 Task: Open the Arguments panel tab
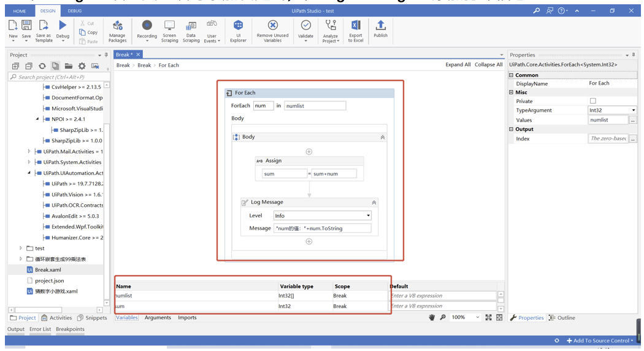[x=158, y=317]
